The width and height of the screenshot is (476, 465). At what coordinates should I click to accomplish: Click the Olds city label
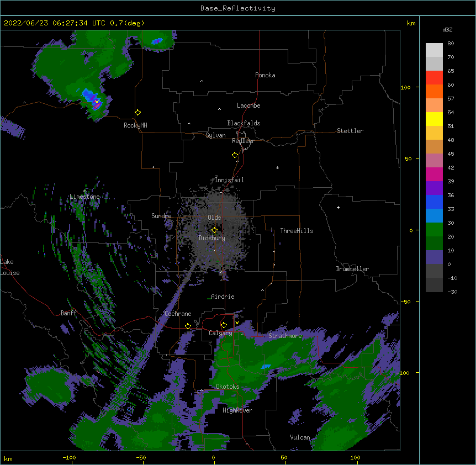click(x=214, y=218)
